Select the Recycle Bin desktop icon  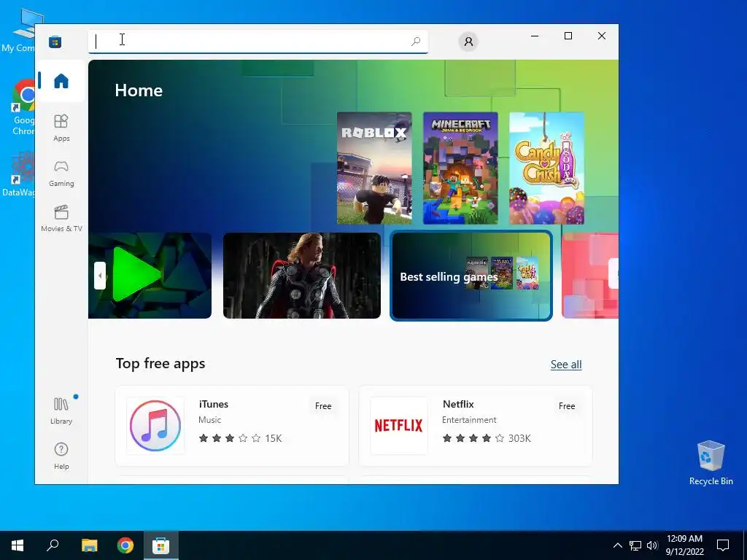(x=711, y=463)
